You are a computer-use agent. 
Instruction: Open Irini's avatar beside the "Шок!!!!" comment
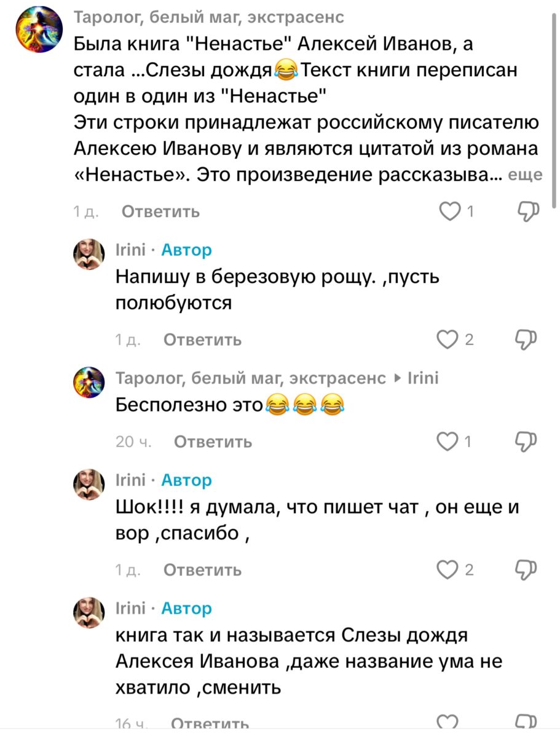[89, 485]
